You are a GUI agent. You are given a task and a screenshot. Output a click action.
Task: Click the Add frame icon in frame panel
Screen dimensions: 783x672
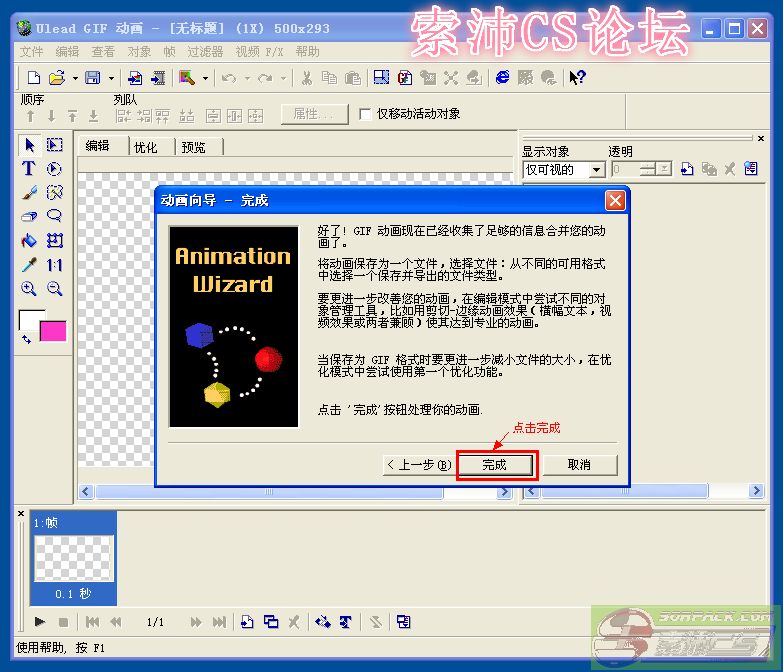tap(247, 622)
